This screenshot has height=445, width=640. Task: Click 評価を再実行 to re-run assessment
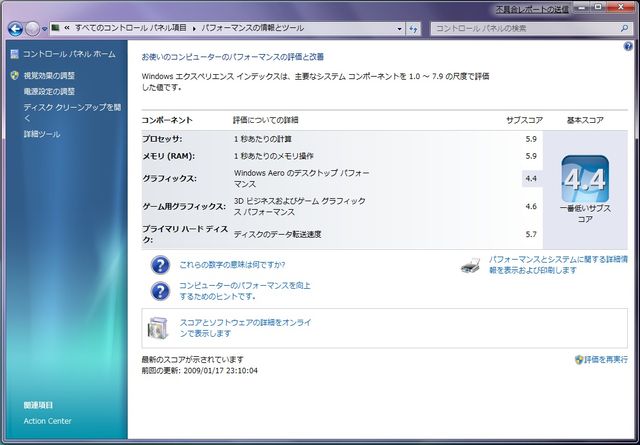point(606,360)
